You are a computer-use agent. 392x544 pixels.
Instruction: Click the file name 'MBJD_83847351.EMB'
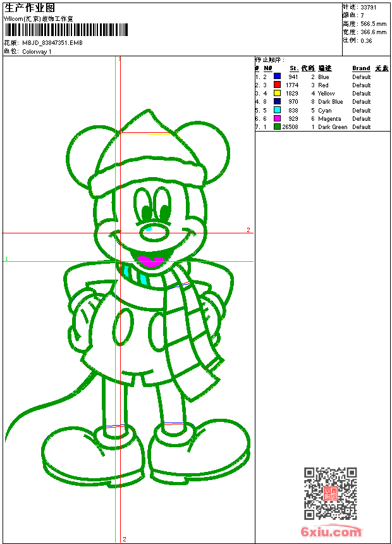52,43
